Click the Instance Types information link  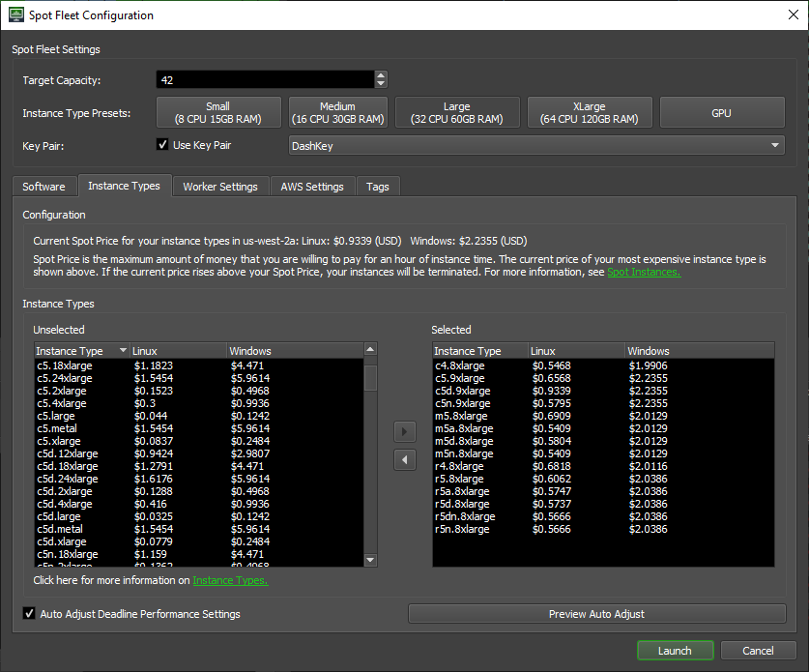(230, 580)
